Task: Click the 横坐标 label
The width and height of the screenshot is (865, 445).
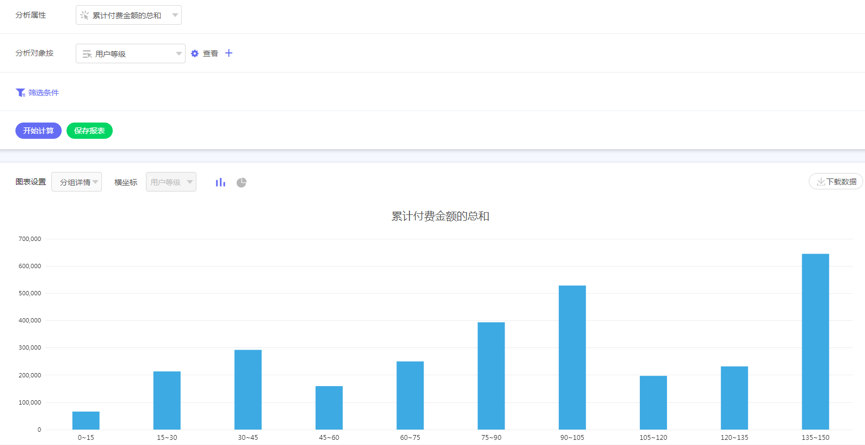Action: tap(125, 182)
